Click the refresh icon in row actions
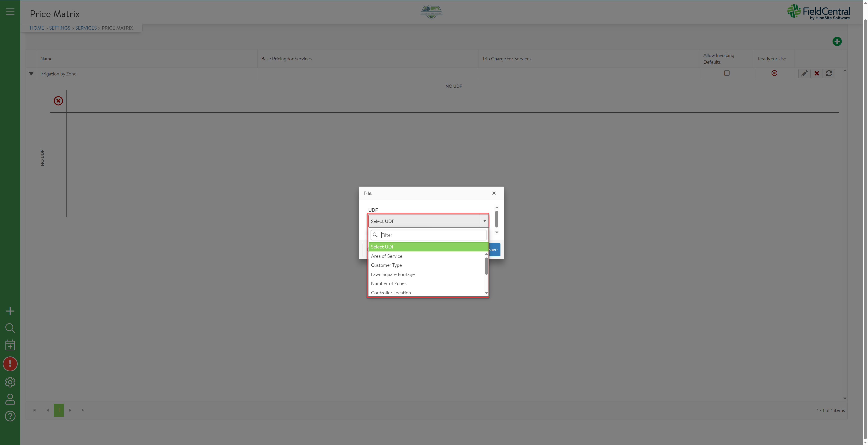This screenshot has height=445, width=868. pos(829,73)
